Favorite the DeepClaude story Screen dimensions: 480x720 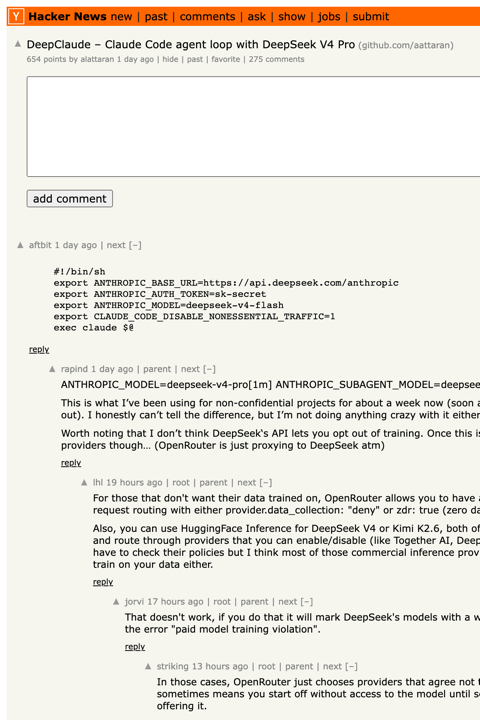[226, 59]
